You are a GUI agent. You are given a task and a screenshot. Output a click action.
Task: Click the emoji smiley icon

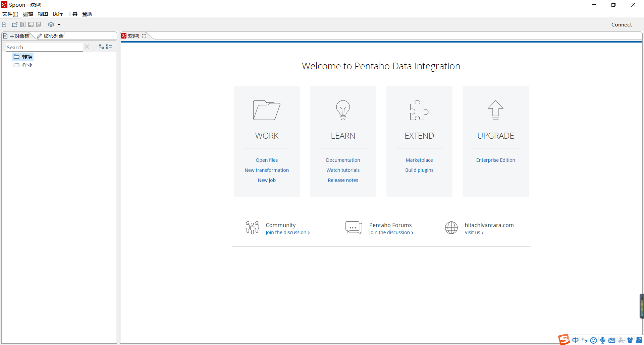tap(594, 340)
